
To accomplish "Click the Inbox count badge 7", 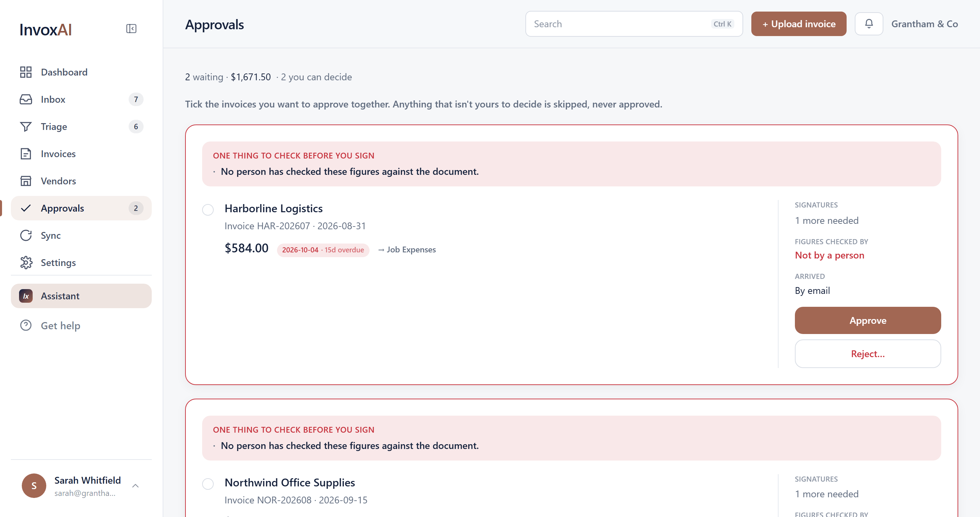I will coord(136,100).
